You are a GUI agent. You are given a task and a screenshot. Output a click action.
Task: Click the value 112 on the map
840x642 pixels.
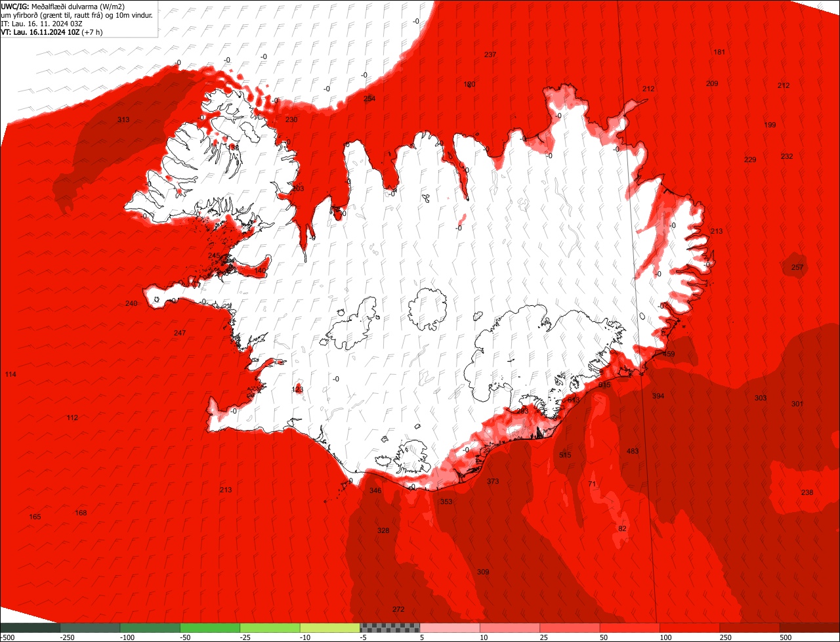click(x=72, y=417)
